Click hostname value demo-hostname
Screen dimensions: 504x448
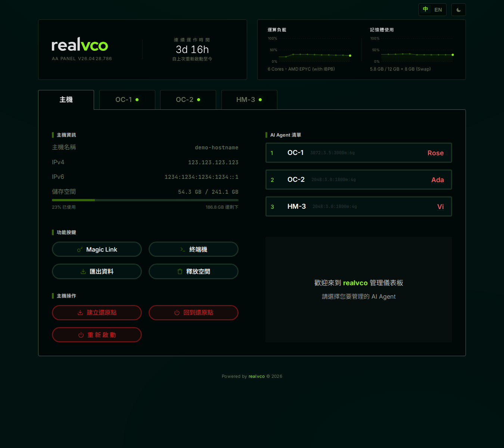pos(217,147)
